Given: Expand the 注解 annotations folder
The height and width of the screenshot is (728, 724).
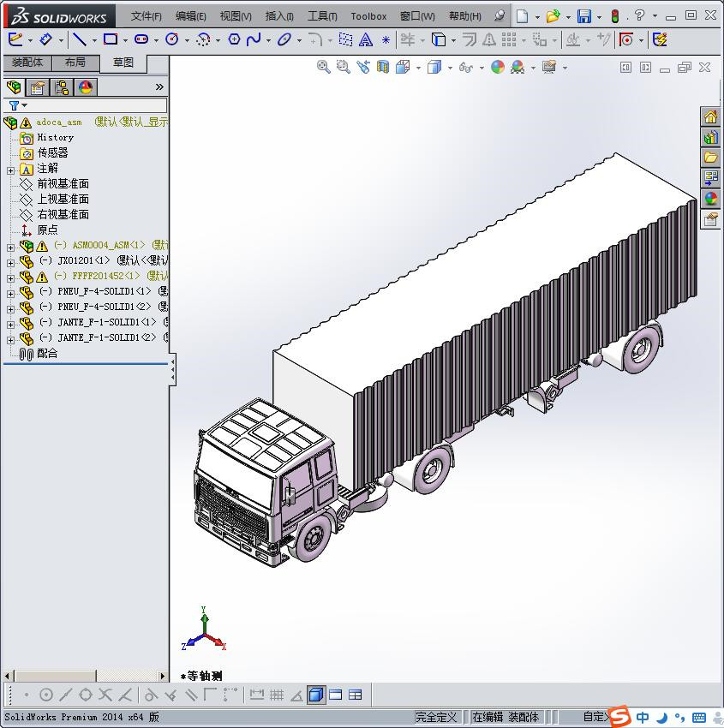Looking at the screenshot, I should pyautogui.click(x=10, y=170).
